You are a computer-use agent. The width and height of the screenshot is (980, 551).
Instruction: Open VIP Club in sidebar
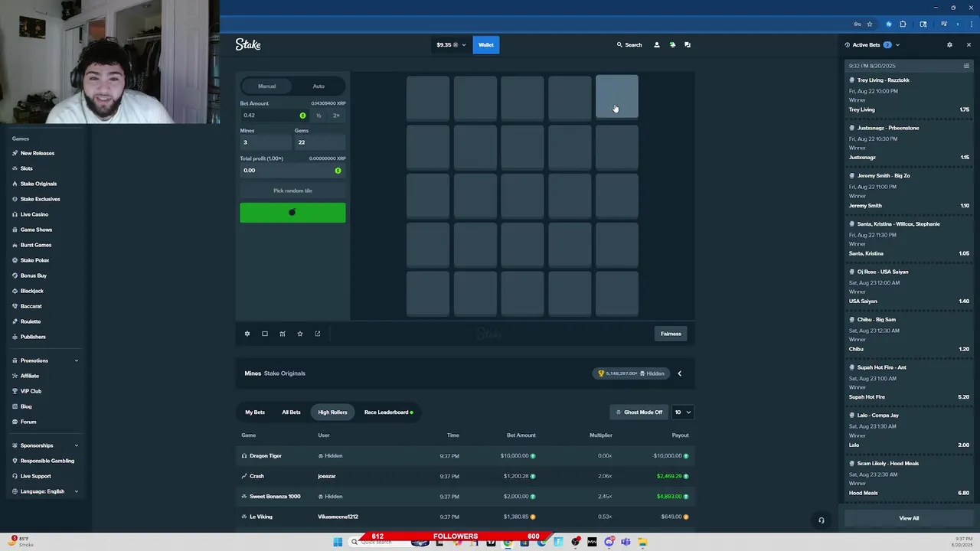coord(31,391)
